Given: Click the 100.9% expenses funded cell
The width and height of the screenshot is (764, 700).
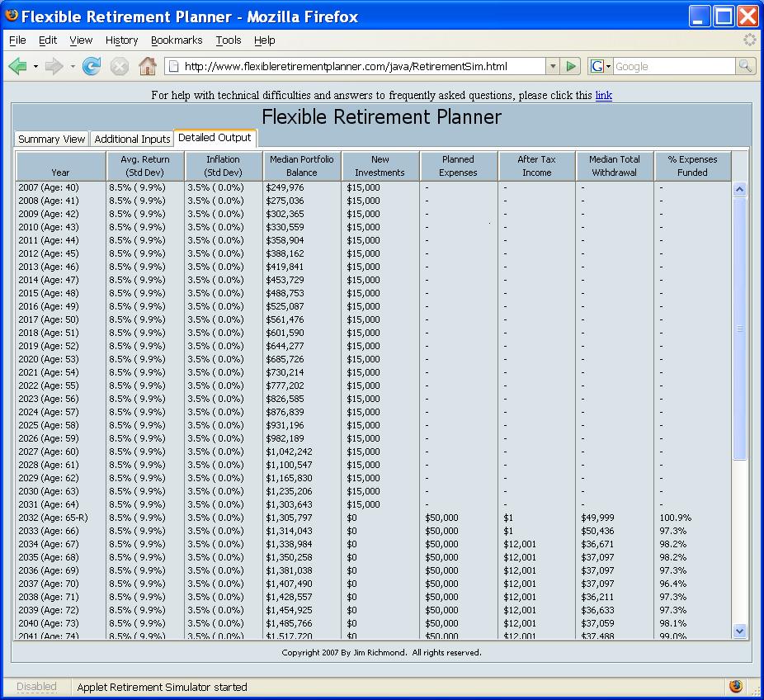Looking at the screenshot, I should [676, 518].
